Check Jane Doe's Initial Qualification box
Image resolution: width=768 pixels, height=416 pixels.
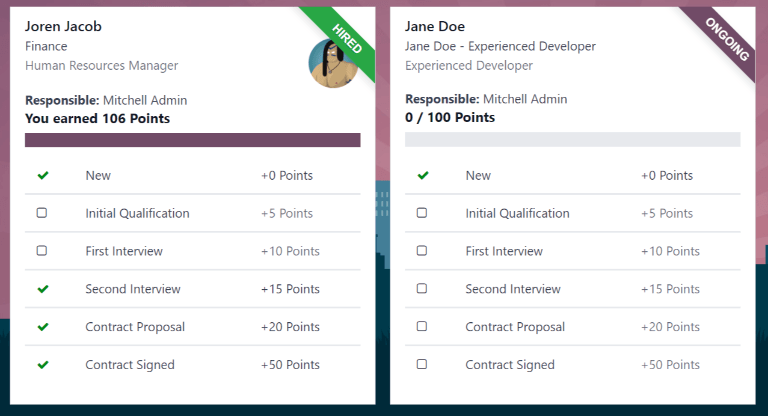[x=422, y=213]
